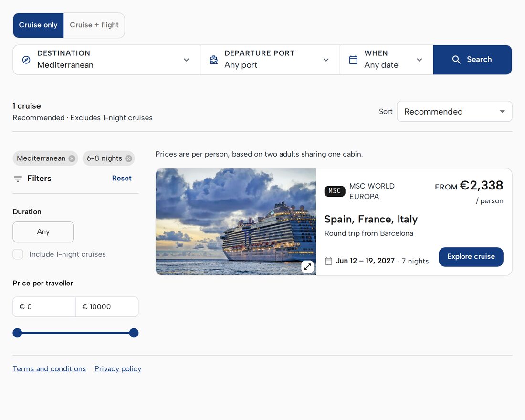
Task: Click the Any duration button
Action: (43, 232)
